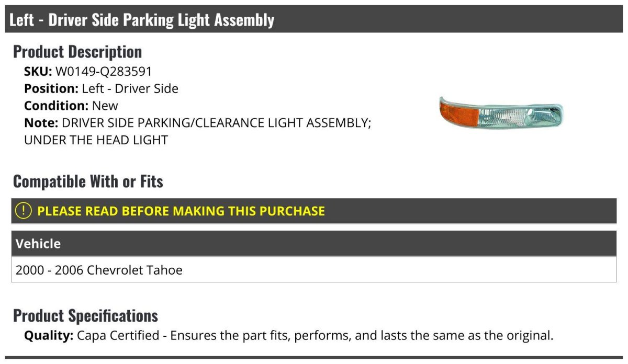Click the bold SKU label
Viewport: 628px width, 364px height.
pos(38,72)
